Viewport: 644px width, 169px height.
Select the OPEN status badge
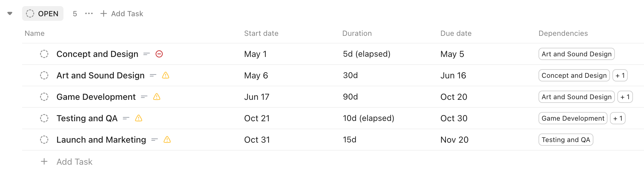[x=43, y=13]
